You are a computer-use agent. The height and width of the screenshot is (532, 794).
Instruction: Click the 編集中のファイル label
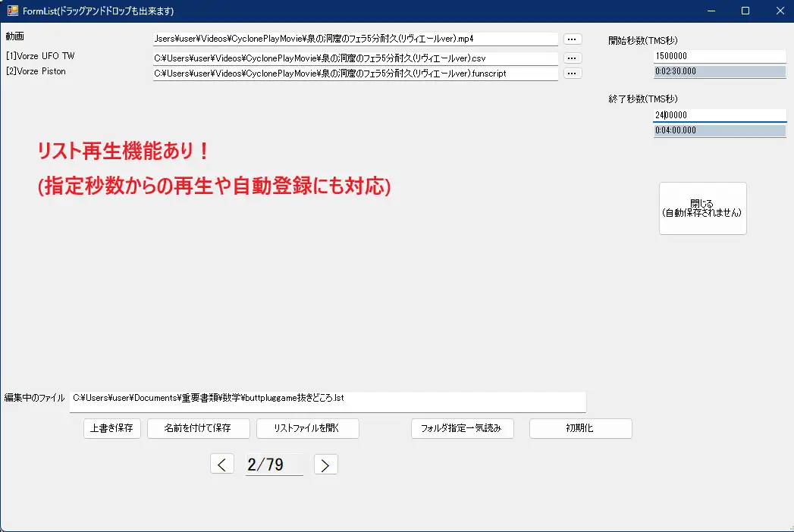(34, 398)
